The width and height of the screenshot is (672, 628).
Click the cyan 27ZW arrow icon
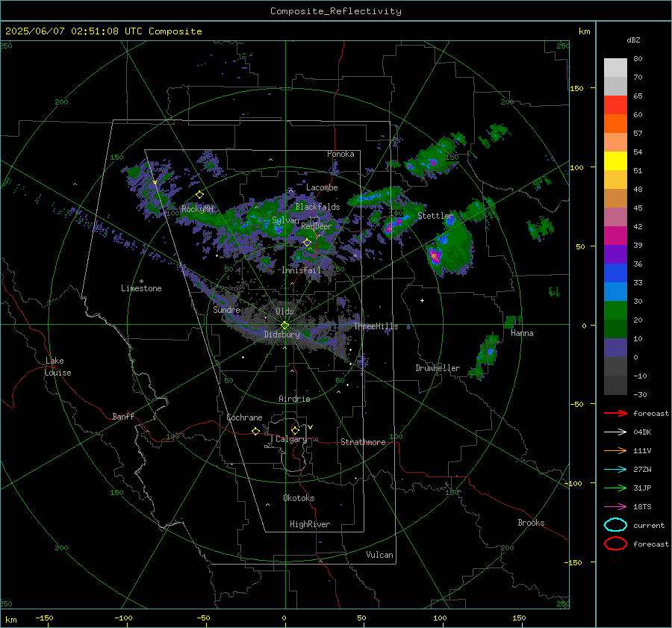(x=615, y=470)
